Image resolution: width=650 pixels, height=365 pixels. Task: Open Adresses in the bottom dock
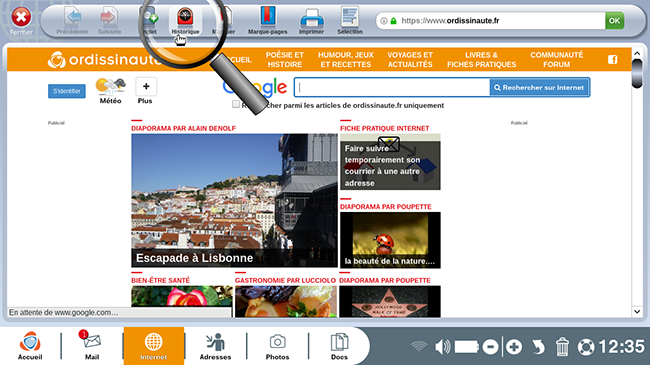(215, 346)
